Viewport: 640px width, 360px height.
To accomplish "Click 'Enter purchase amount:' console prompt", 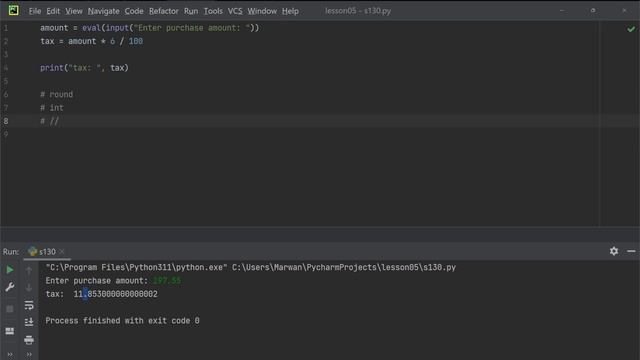I will click(96, 280).
